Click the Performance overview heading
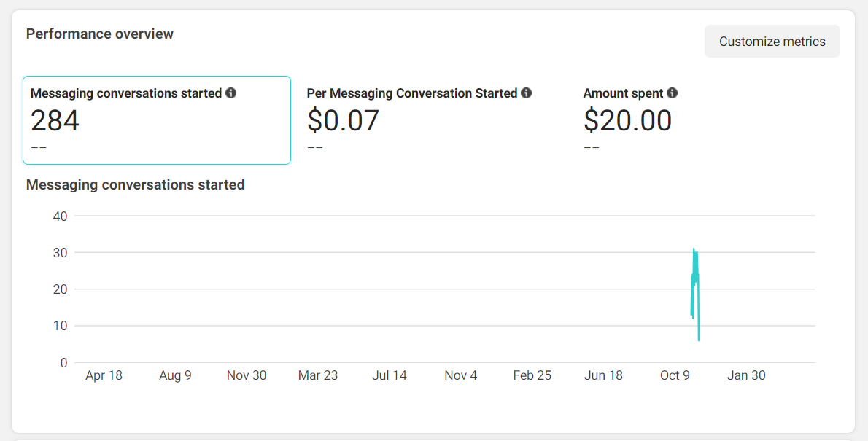 pos(100,34)
